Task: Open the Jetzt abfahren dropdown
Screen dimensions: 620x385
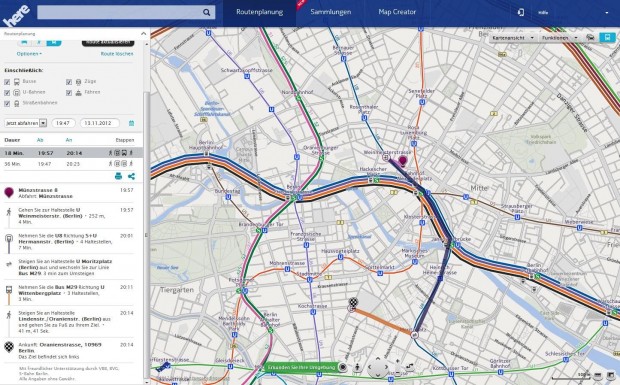Action: tap(26, 123)
